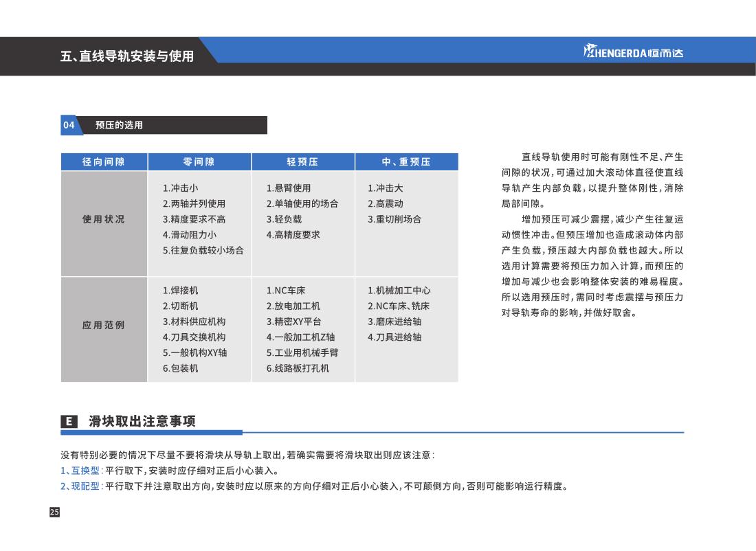Viewport: 756px width, 551px height.
Task: Select the "径向间隙" table column header
Action: (104, 162)
